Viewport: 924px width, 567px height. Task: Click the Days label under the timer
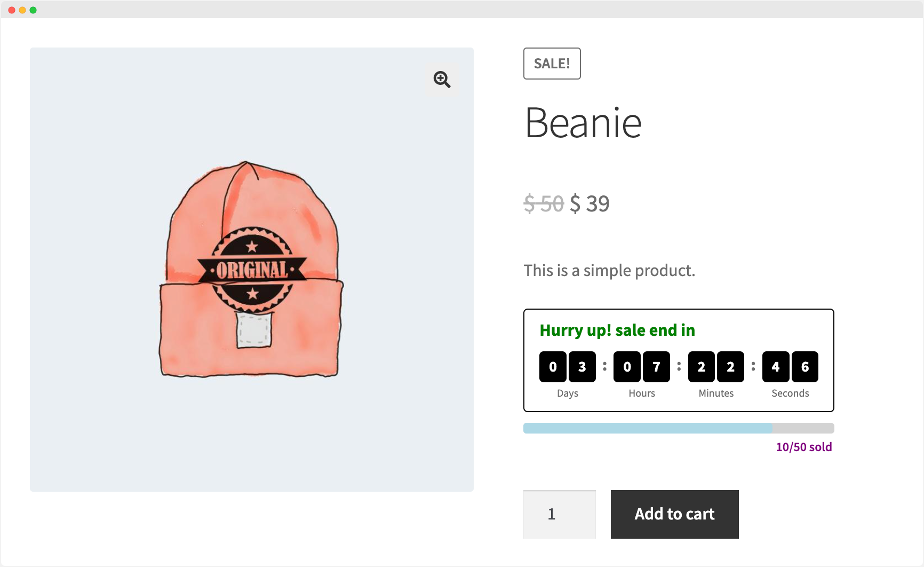pyautogui.click(x=567, y=393)
